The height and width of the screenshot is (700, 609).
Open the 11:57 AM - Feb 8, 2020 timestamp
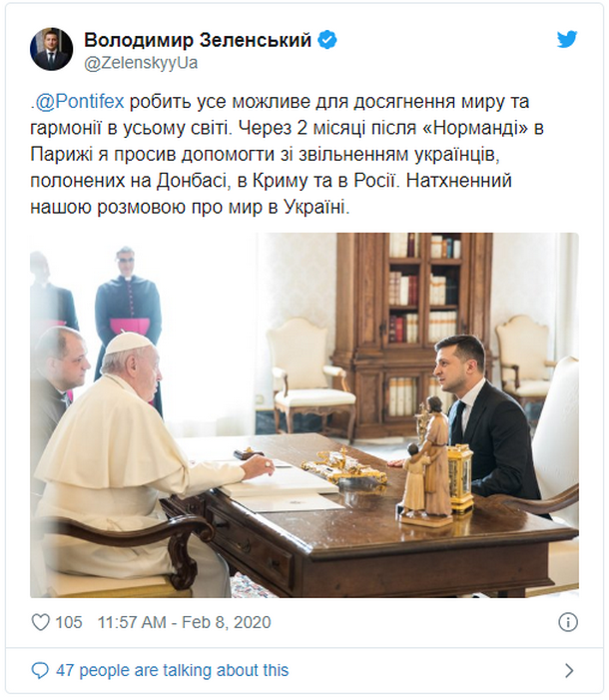184,622
